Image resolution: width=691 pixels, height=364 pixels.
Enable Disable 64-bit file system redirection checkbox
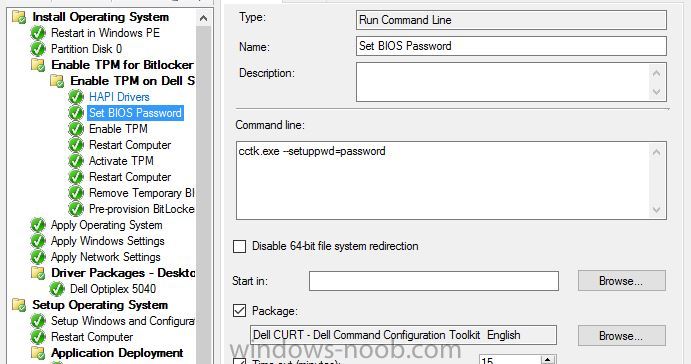coord(239,246)
